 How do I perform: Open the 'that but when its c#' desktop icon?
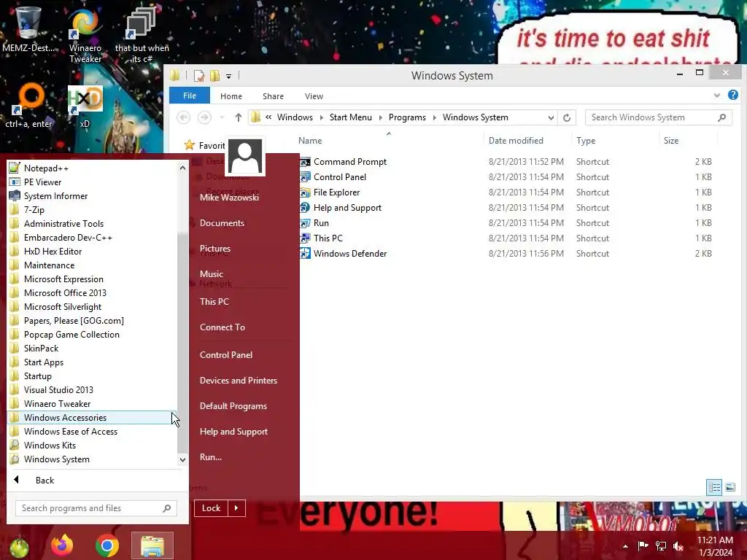pos(142,36)
